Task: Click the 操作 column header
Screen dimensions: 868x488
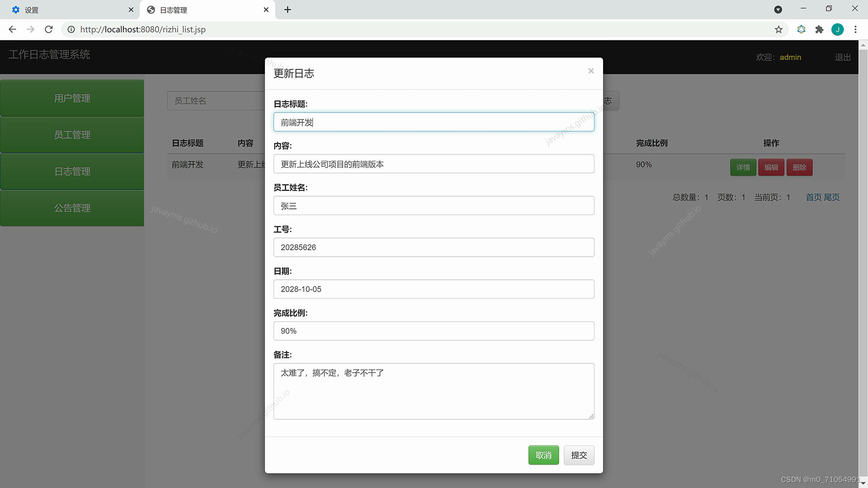Action: 771,143
